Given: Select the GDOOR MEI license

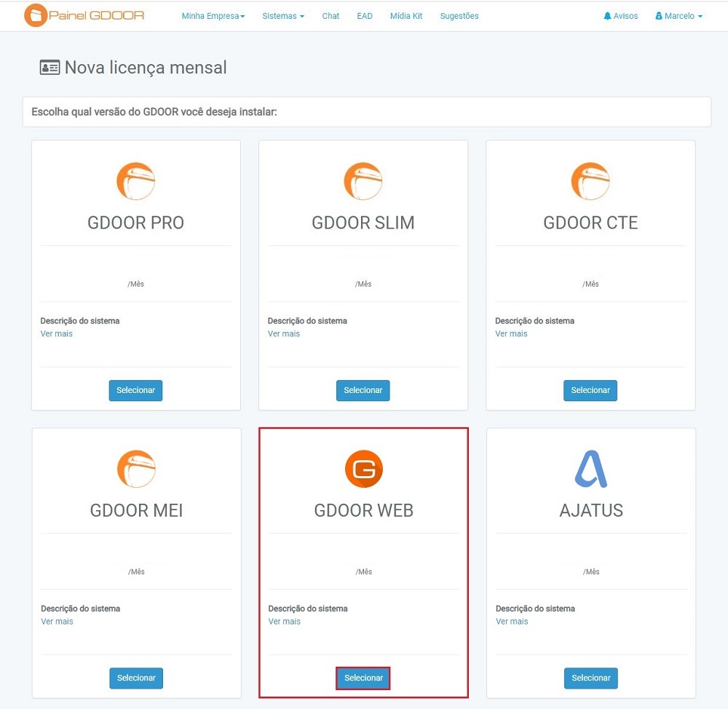Looking at the screenshot, I should coord(136,678).
